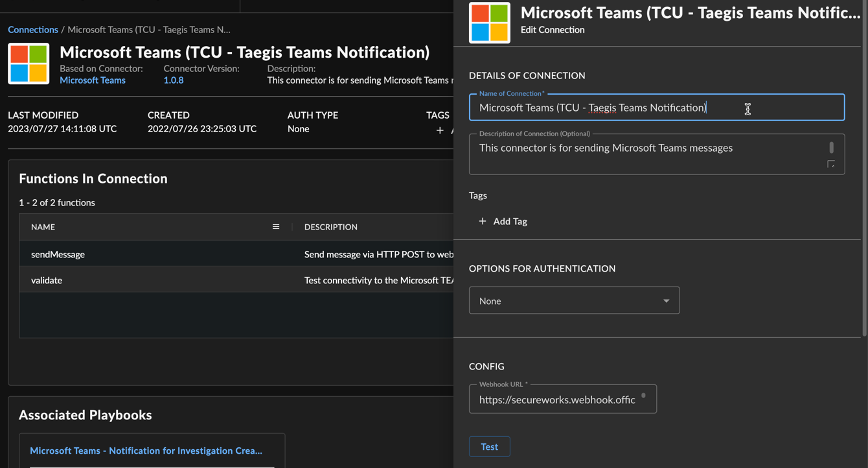
Task: Click the Auth Type value None
Action: click(x=299, y=129)
